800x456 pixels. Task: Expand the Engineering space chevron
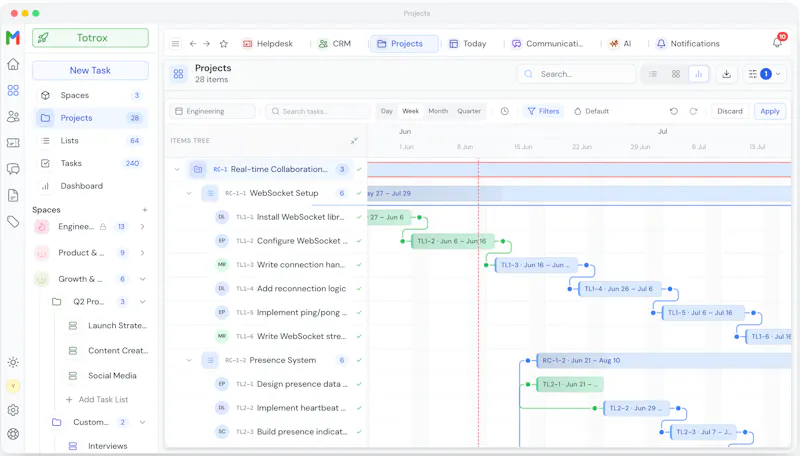[142, 226]
